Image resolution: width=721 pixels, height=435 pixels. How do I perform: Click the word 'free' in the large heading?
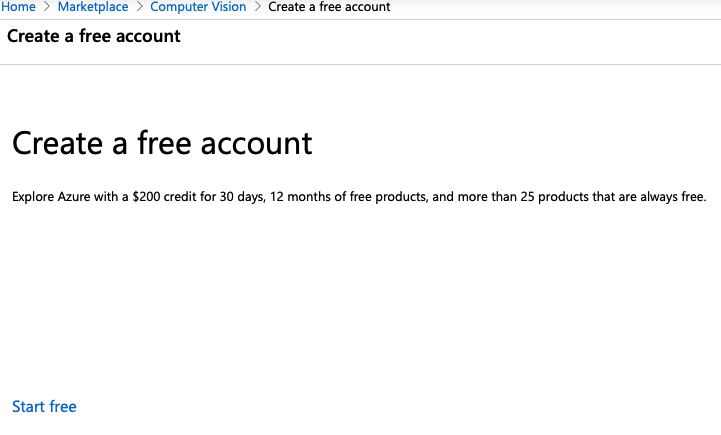pyautogui.click(x=162, y=143)
